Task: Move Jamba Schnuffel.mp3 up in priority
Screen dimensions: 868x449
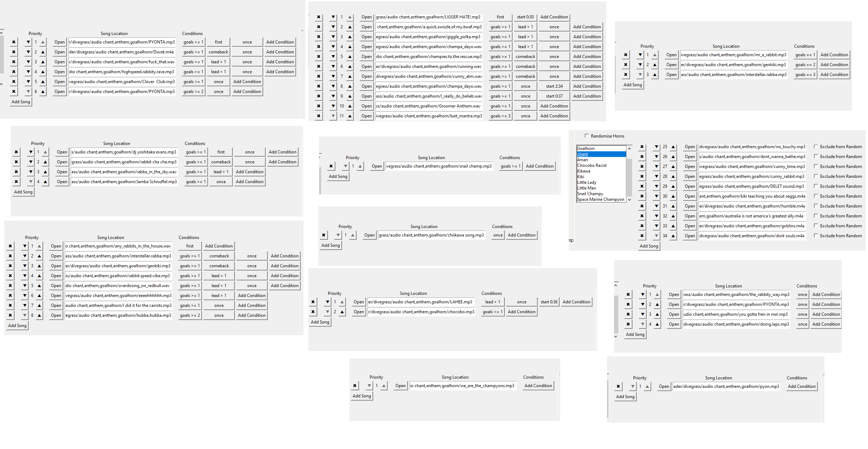Action: point(45,182)
